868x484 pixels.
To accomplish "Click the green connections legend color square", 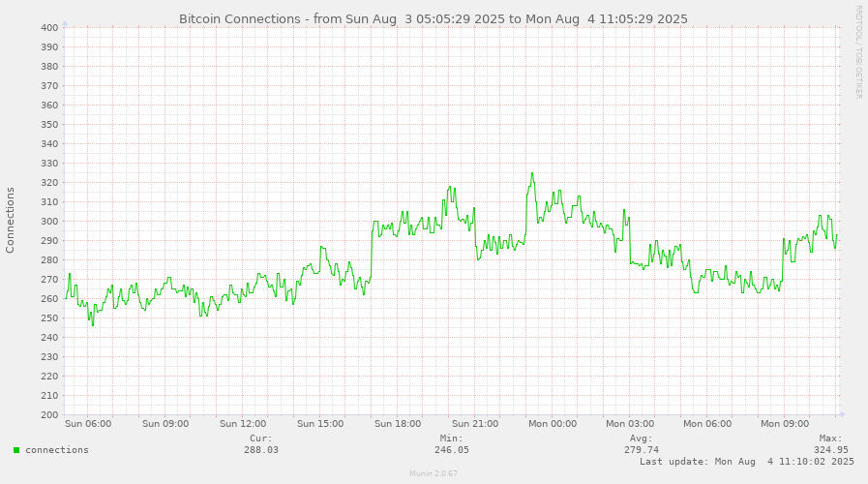I will click(15, 450).
